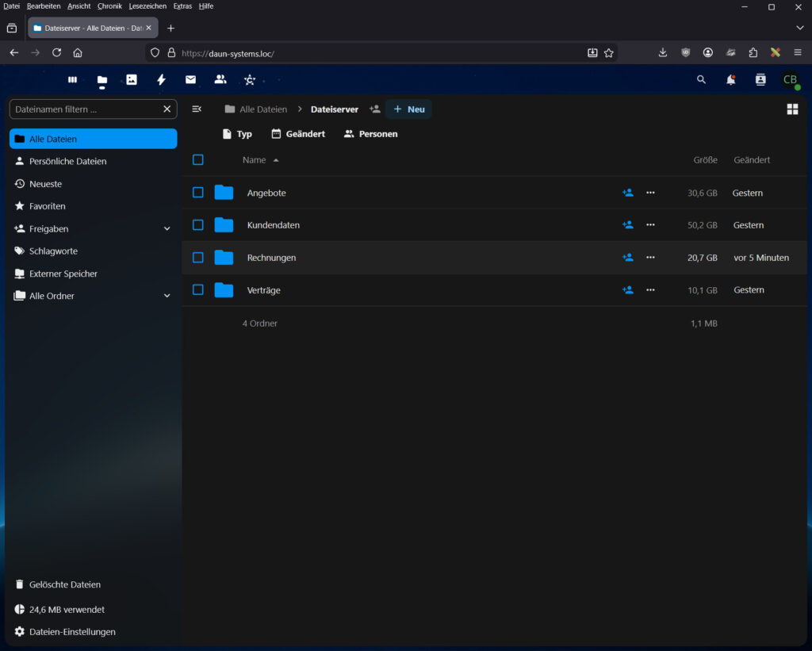This screenshot has width=812, height=651.
Task: Open the Activity app (lightning icon)
Action: (x=162, y=79)
